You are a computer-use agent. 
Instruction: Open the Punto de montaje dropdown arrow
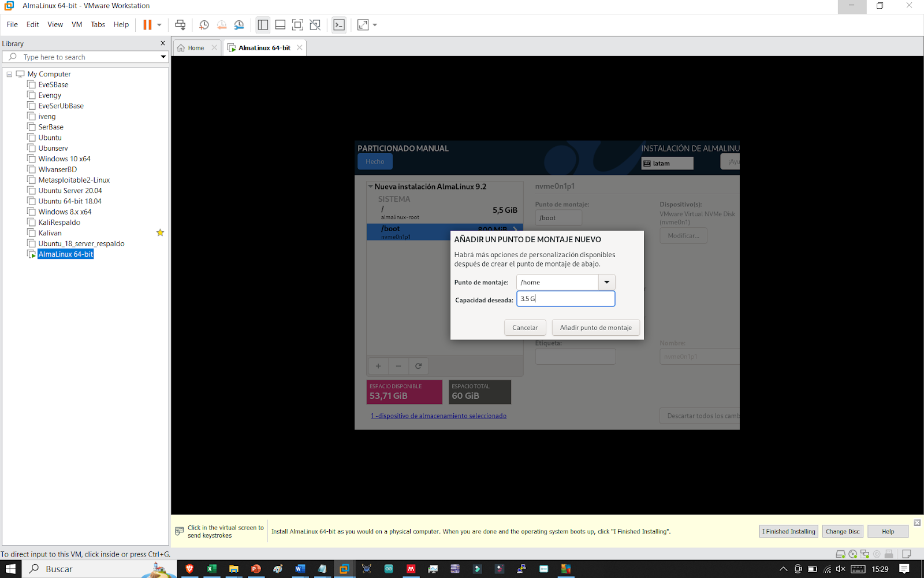point(606,282)
